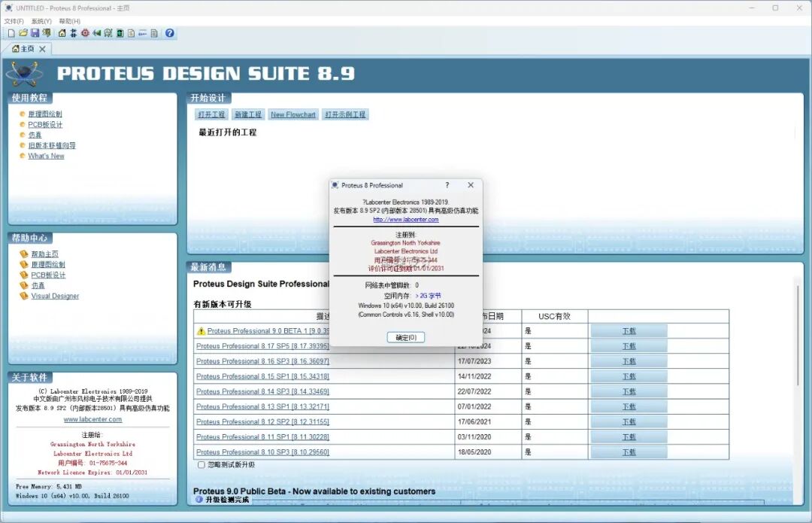812x523 pixels.
Task: Click the Bill of Materials toolbar icon
Action: pos(130,33)
